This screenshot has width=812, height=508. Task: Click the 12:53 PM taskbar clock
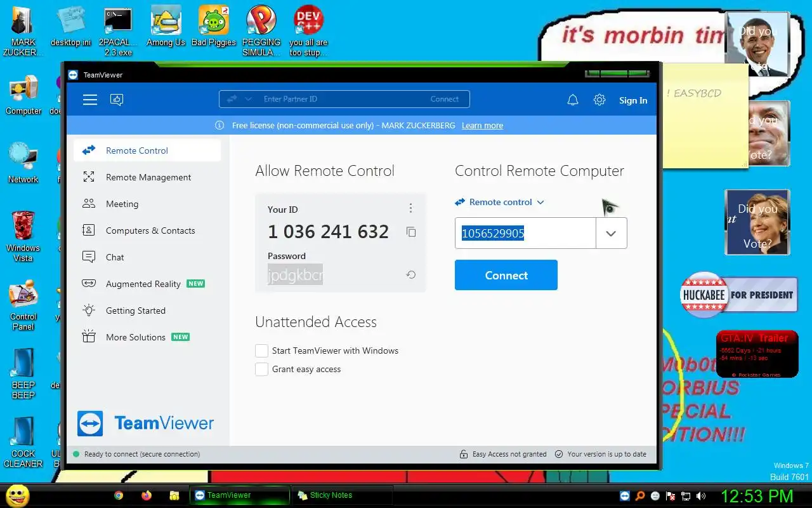point(757,496)
